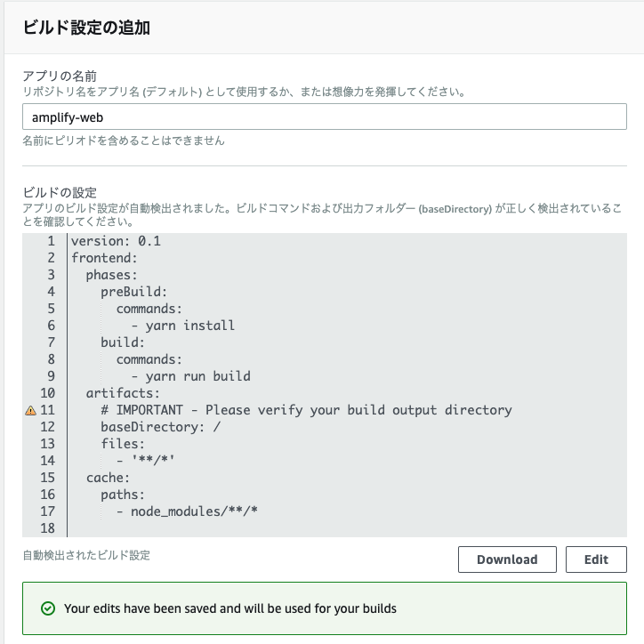Click line number 1 in the gutter
Image resolution: width=644 pixels, height=644 pixels.
[x=51, y=241]
